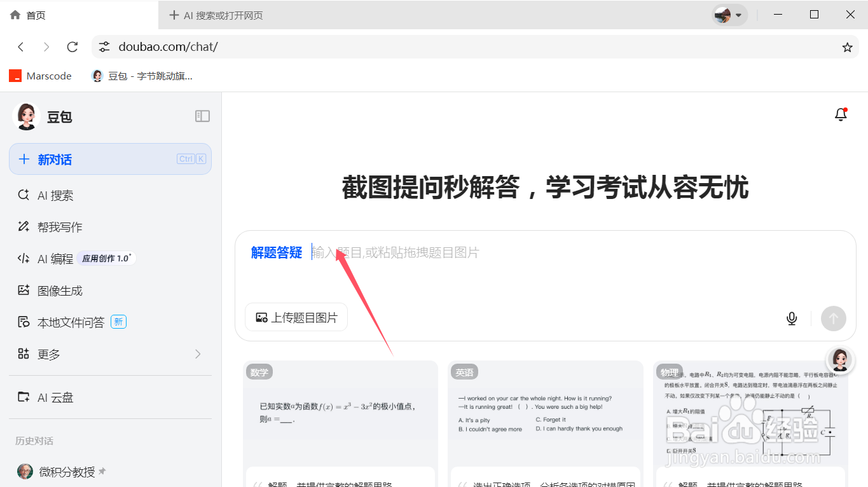This screenshot has height=487, width=868.
Task: Open the browser profile avatar dropdown
Action: pos(729,15)
